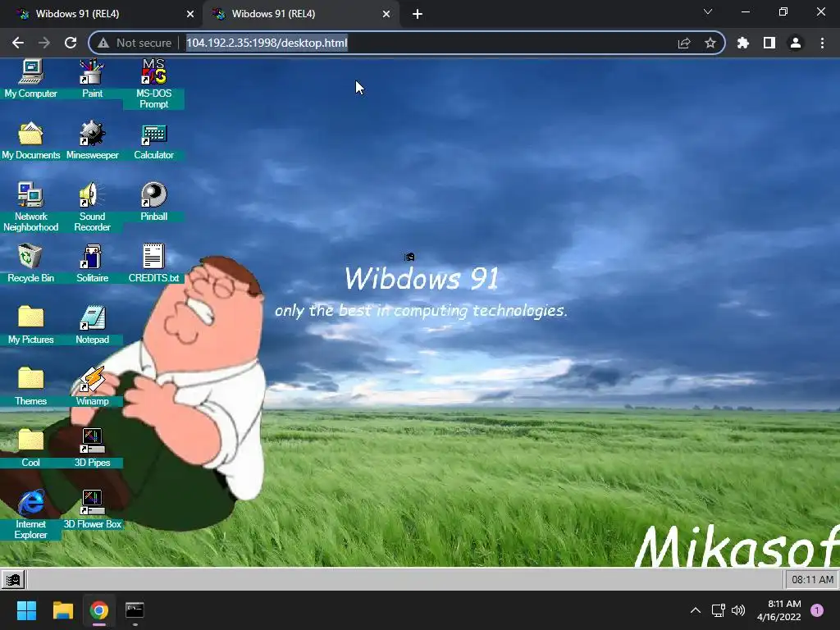The width and height of the screenshot is (840, 630).
Task: Open File Explorer from the taskbar
Action: pyautogui.click(x=62, y=610)
